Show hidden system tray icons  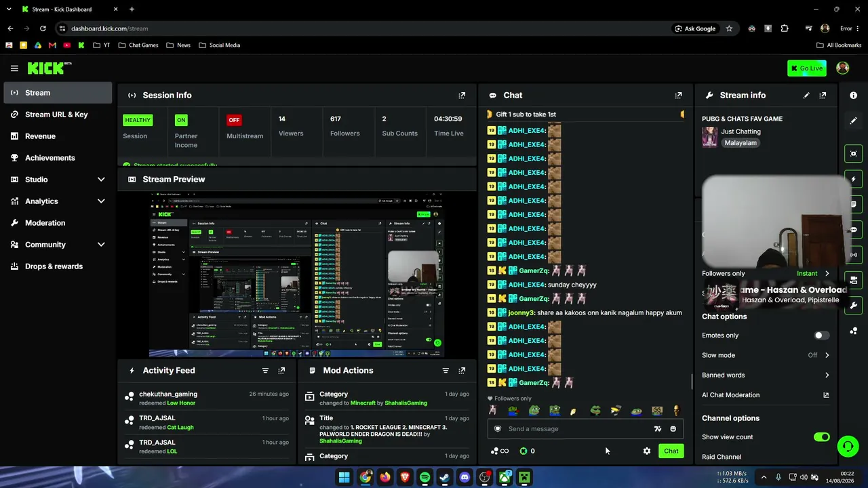pyautogui.click(x=764, y=477)
